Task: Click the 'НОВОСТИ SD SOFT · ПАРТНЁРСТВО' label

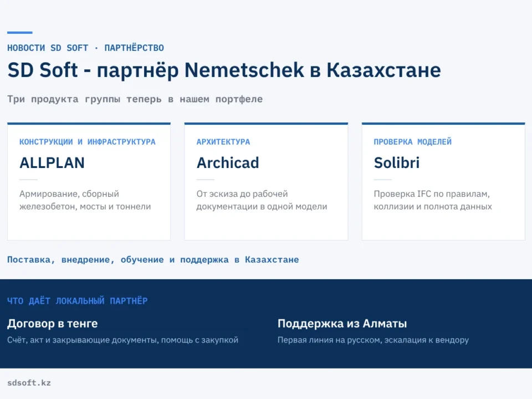Action: [x=85, y=48]
